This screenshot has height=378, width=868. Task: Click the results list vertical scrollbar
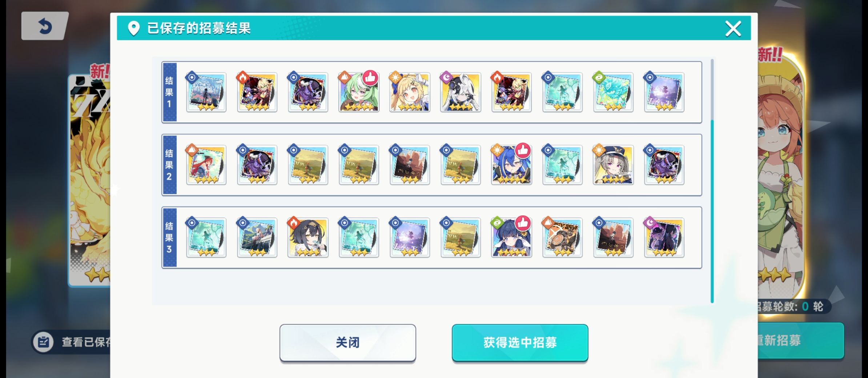[x=712, y=181]
